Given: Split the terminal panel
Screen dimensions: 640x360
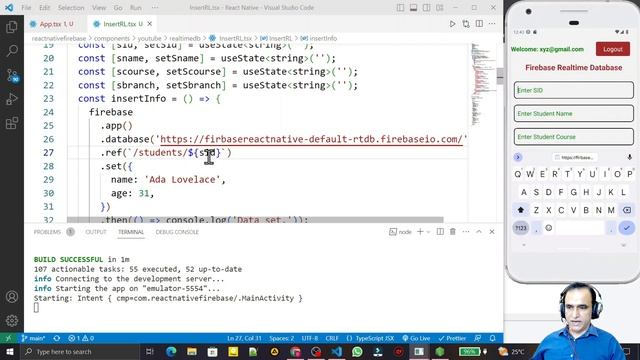Looking at the screenshot, I should click(x=440, y=232).
